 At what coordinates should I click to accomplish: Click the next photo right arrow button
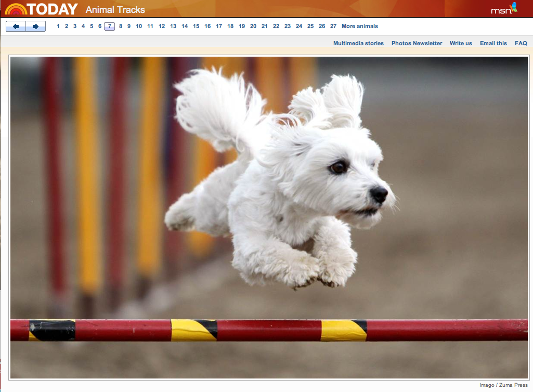(35, 27)
